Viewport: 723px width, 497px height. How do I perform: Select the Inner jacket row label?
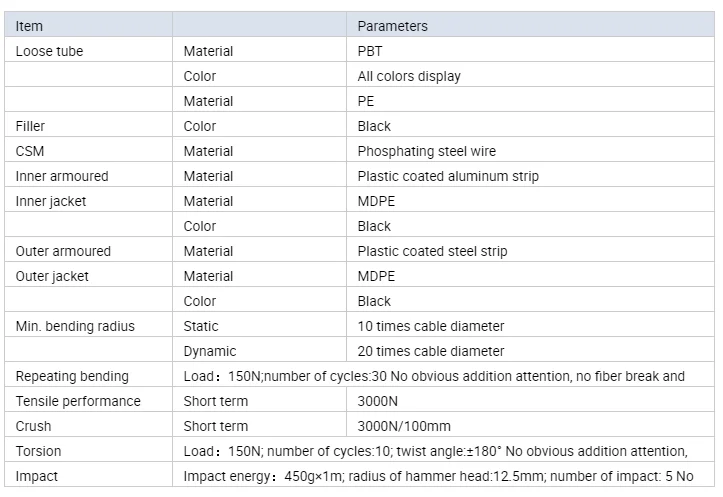click(x=51, y=201)
